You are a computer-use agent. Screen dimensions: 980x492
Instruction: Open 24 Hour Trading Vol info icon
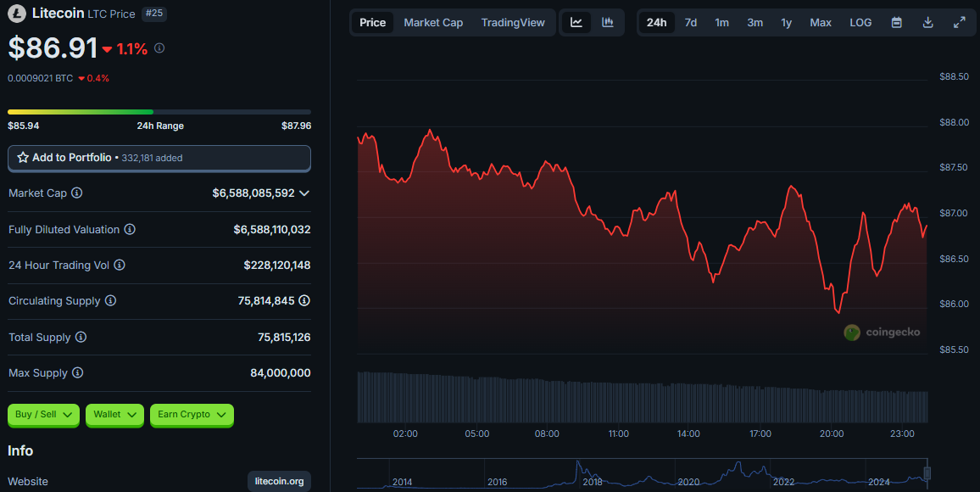click(x=120, y=265)
